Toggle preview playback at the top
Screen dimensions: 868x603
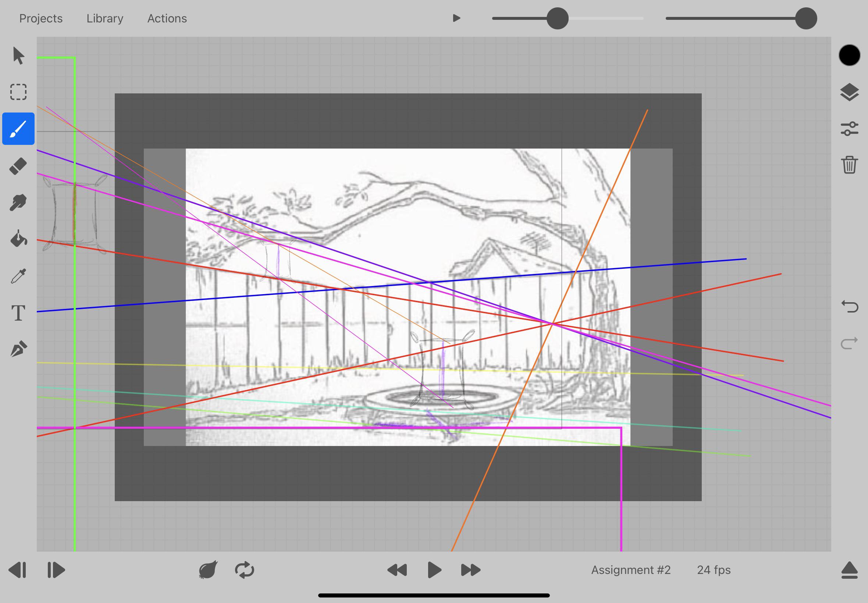pyautogui.click(x=457, y=18)
